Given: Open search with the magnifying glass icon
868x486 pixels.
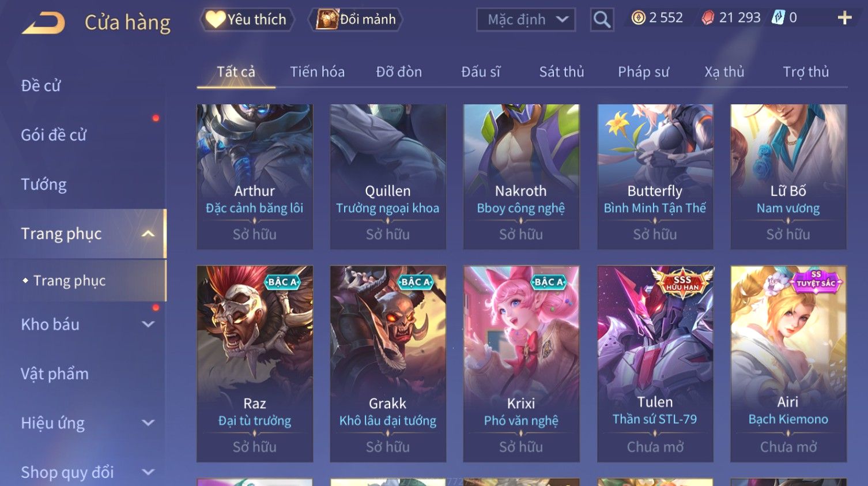Looking at the screenshot, I should 602,20.
